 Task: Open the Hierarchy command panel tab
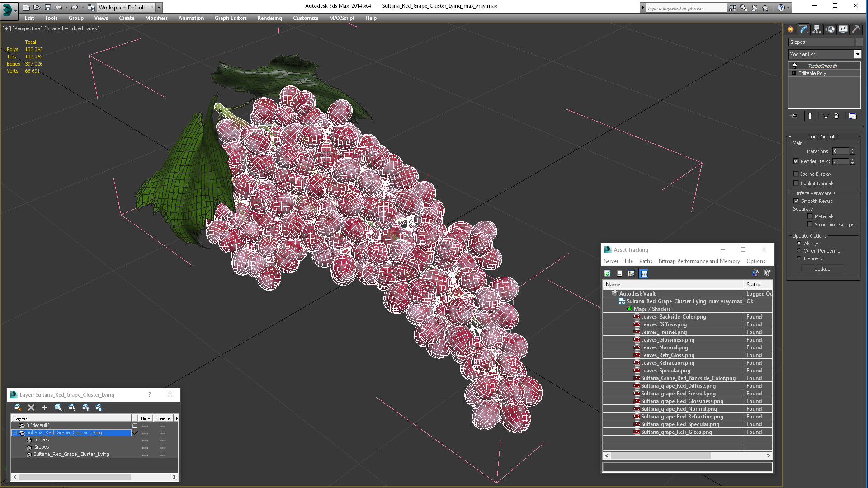pyautogui.click(x=816, y=29)
